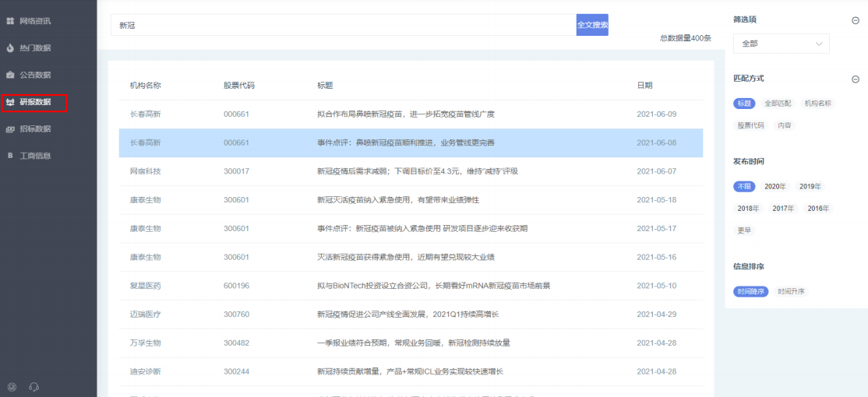868x397 pixels.
Task: Switch sort order to 时间升序
Action: click(x=791, y=292)
